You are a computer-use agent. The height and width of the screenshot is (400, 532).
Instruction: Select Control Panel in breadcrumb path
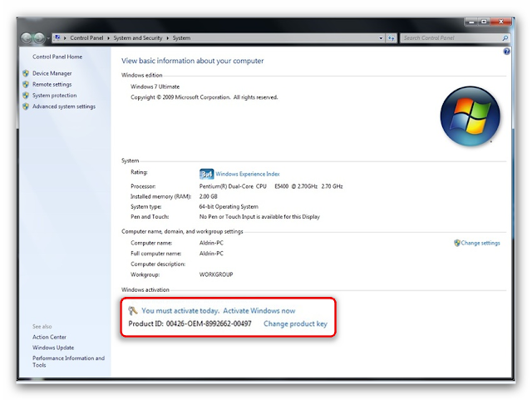pyautogui.click(x=86, y=38)
